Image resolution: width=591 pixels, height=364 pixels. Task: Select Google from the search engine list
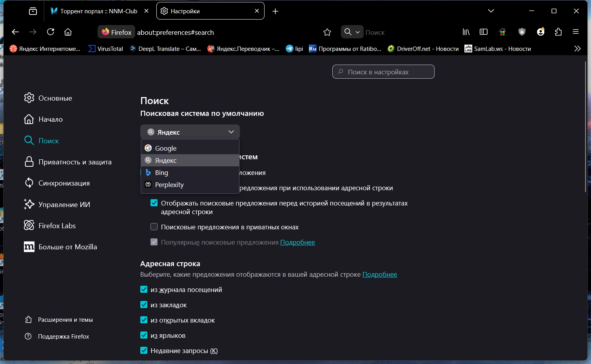(166, 148)
